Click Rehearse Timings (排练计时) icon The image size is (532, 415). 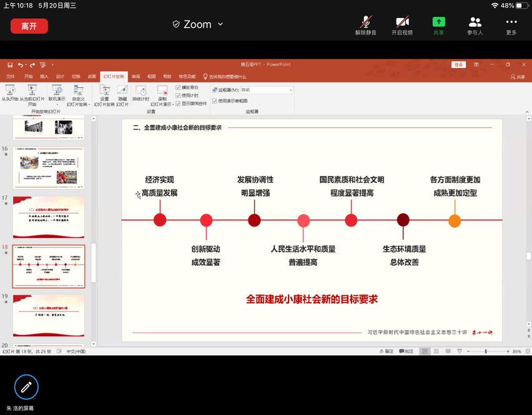141,94
